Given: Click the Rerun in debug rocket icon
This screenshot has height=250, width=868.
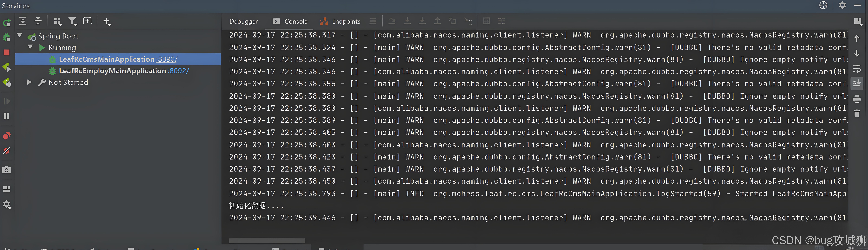Looking at the screenshot, I should click(x=7, y=67).
